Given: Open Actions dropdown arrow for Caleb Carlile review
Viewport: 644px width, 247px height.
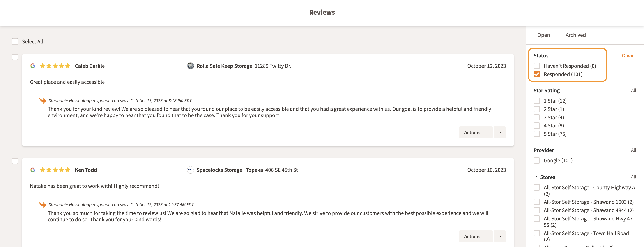Looking at the screenshot, I should tap(499, 132).
